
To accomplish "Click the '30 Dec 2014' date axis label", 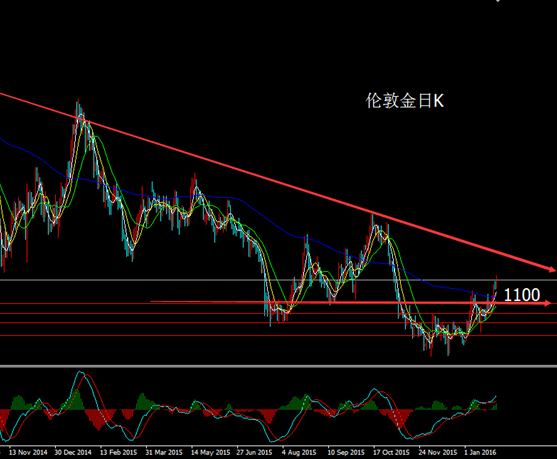I will 73,452.
